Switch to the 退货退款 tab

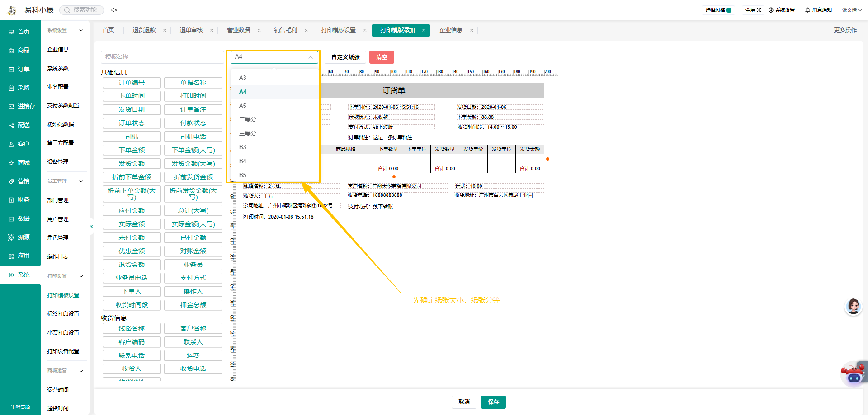pos(144,30)
